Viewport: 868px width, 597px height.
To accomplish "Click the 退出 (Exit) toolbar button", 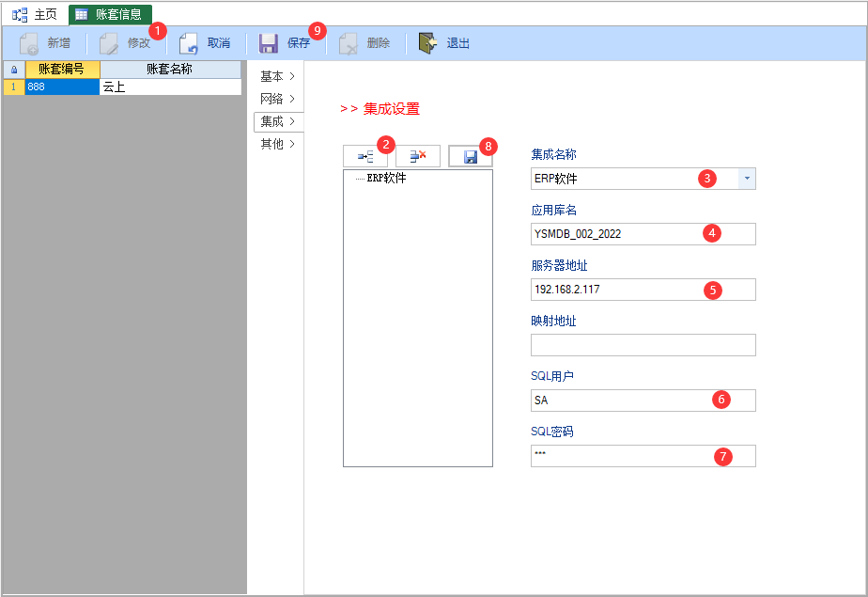I will pyautogui.click(x=444, y=43).
